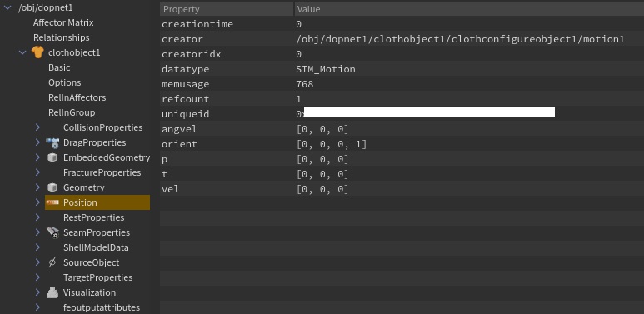This screenshot has width=644, height=314.
Task: Collapse the /obj/dopnet1 tree node
Action: pos(7,7)
